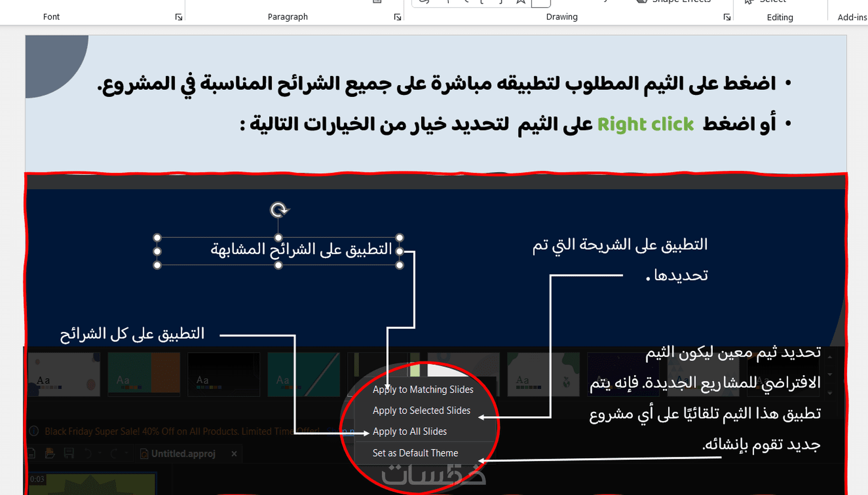
Task: Click the first bullet line starting 'اضغط على الثيم المطلوب'
Action: (437, 84)
